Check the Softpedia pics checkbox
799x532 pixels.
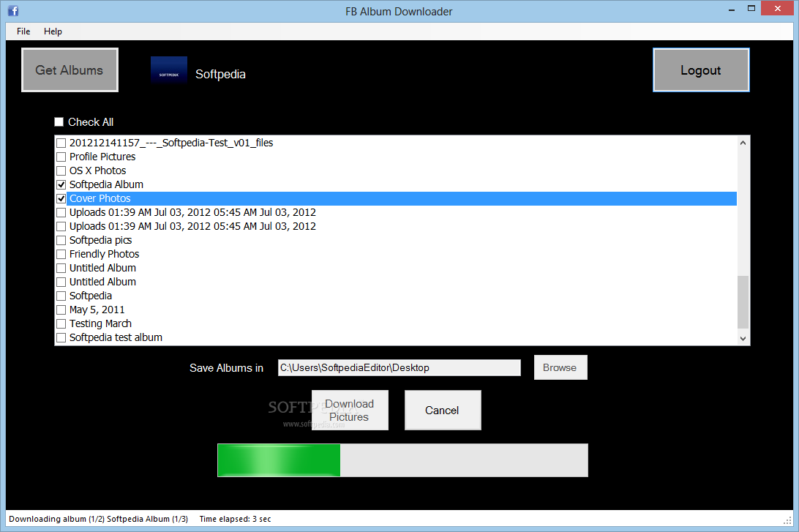pos(61,240)
